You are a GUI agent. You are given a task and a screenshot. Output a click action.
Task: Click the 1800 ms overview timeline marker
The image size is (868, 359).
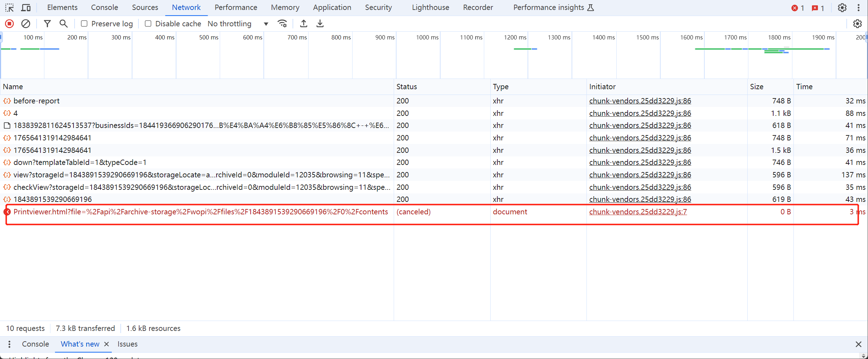(779, 37)
